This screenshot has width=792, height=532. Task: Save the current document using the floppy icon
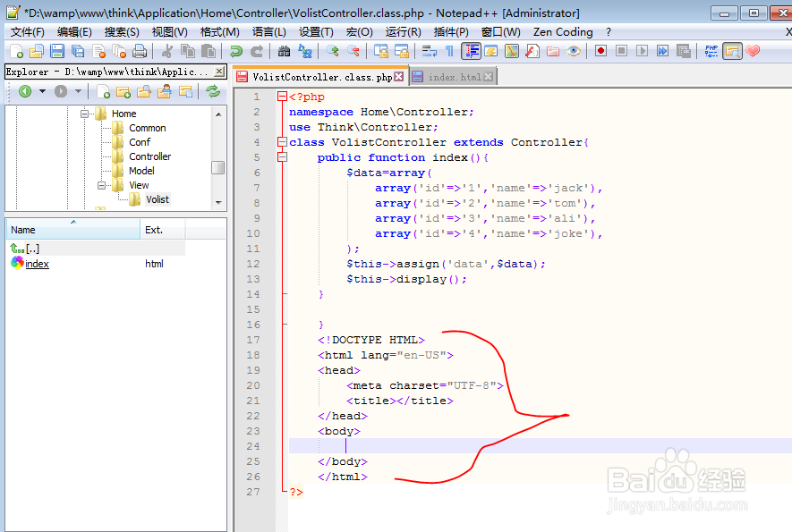click(57, 51)
